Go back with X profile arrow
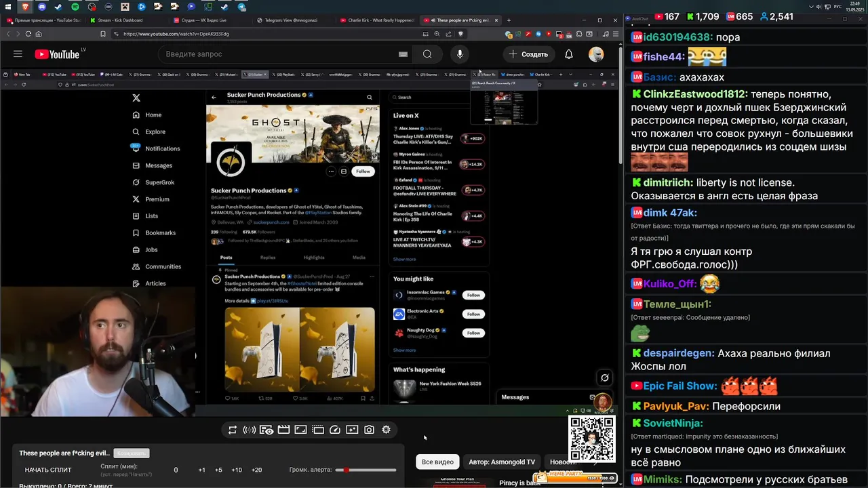Image resolution: width=868 pixels, height=488 pixels. 214,97
